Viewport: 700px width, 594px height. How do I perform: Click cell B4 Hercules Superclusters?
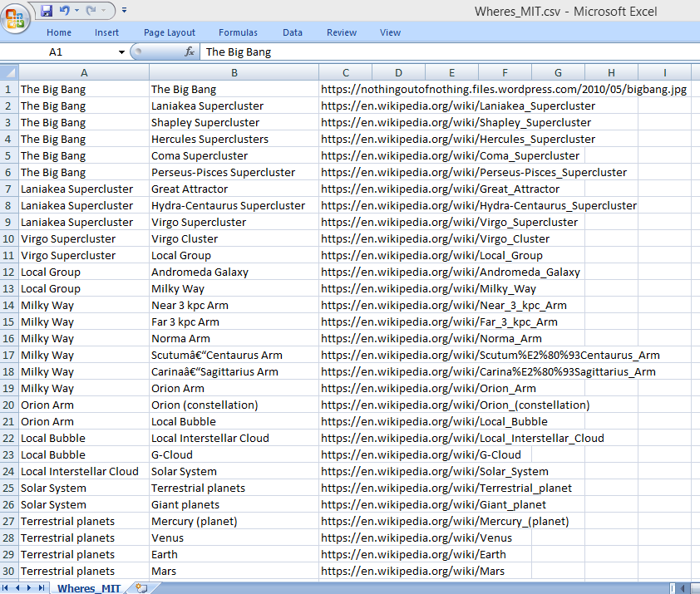pos(234,140)
